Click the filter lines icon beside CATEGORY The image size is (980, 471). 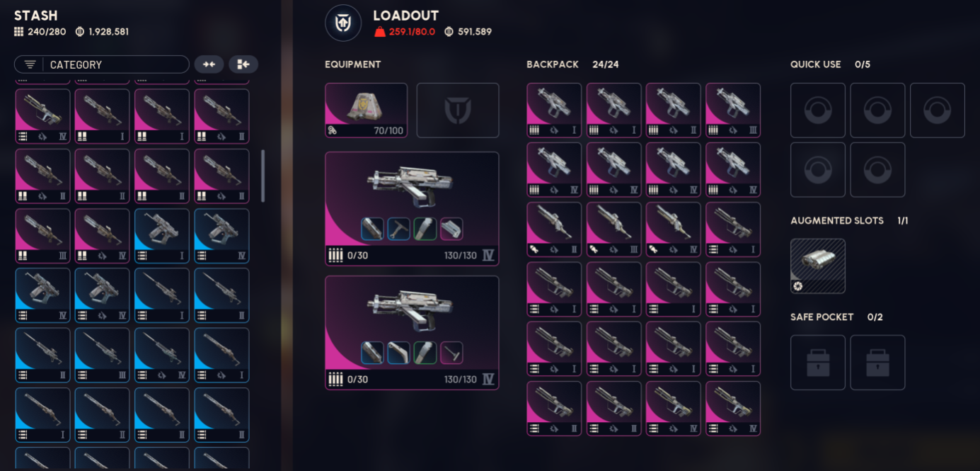(30, 64)
